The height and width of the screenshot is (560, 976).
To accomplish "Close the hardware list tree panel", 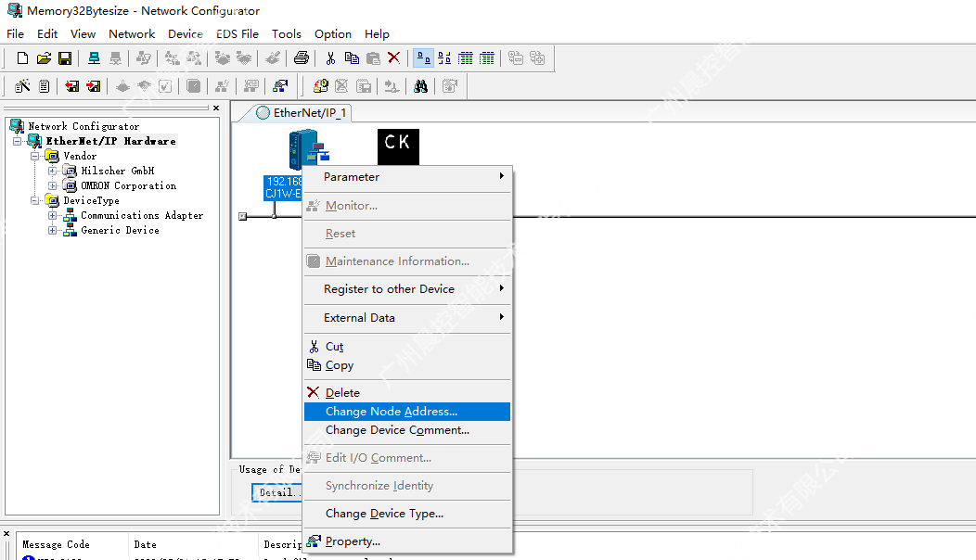I will (x=216, y=108).
